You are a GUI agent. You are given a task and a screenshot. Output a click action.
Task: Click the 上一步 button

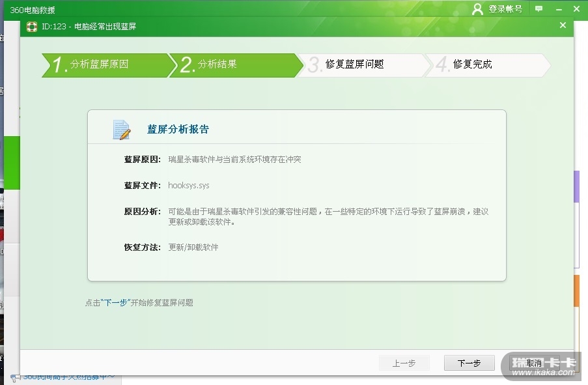click(404, 363)
